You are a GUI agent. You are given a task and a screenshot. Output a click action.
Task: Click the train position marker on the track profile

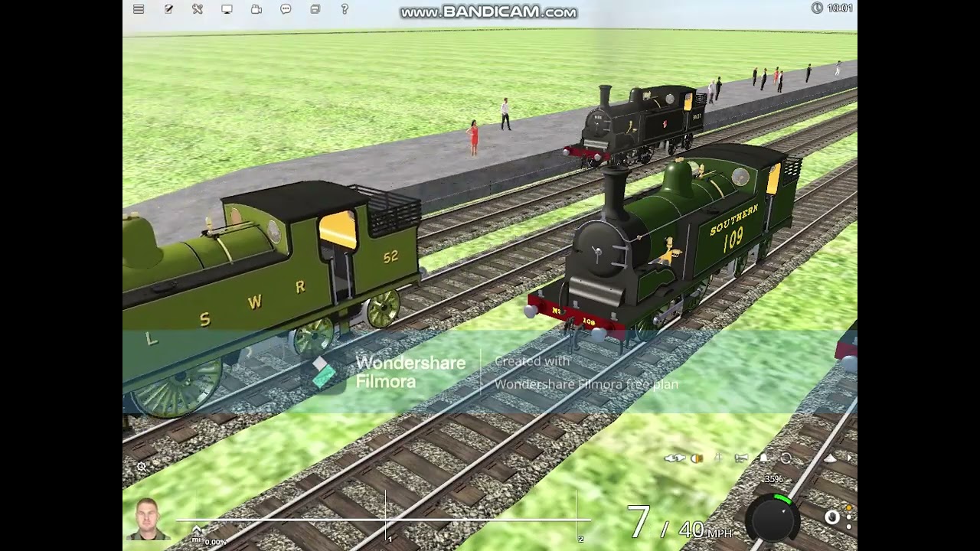tap(197, 530)
